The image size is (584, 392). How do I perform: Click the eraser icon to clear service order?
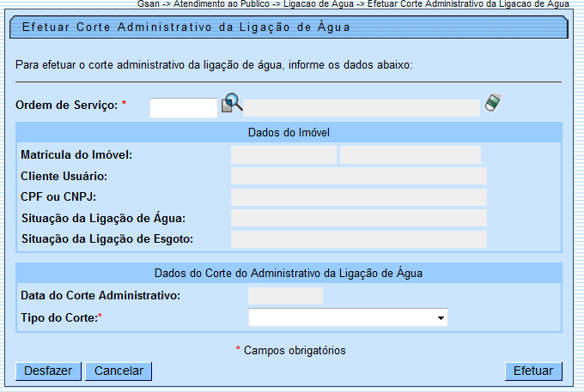492,103
